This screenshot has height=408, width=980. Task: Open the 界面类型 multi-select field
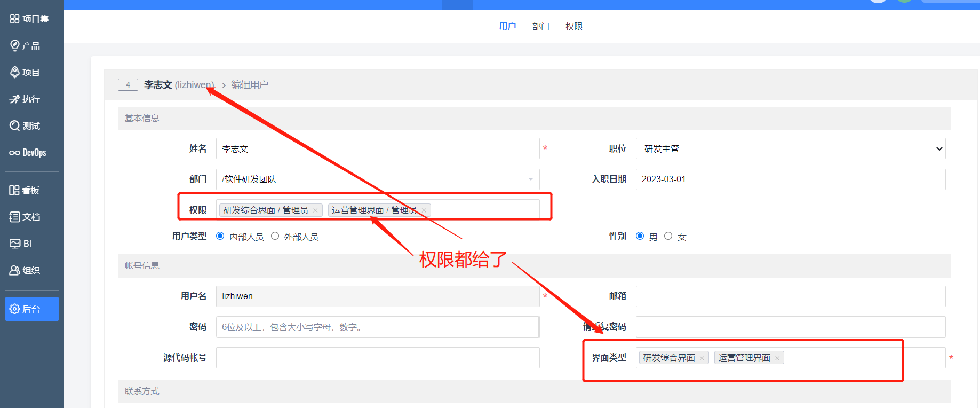(x=854, y=358)
